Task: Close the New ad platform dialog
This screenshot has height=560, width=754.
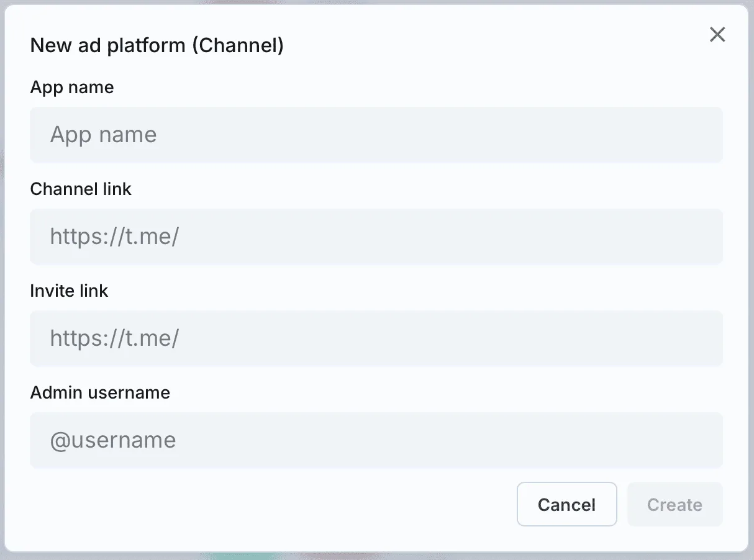Action: (x=717, y=35)
